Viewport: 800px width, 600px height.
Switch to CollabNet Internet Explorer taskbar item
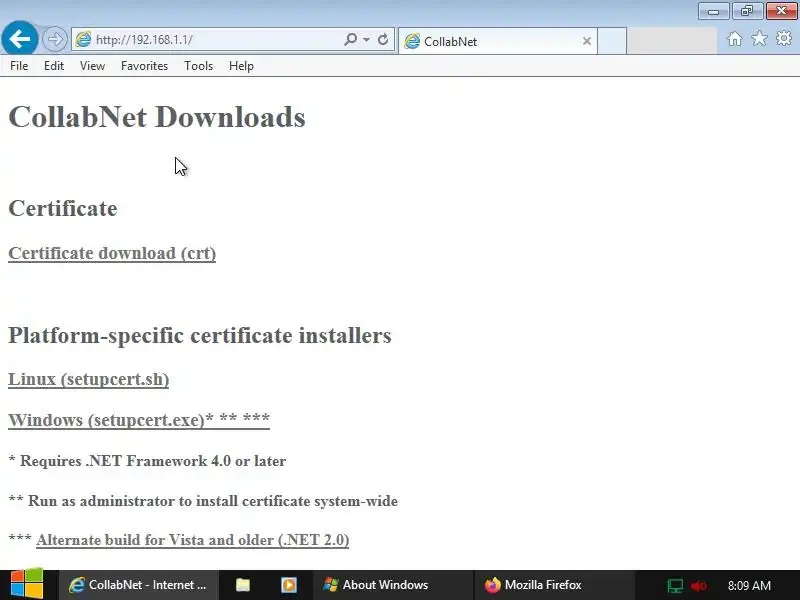pyautogui.click(x=139, y=585)
